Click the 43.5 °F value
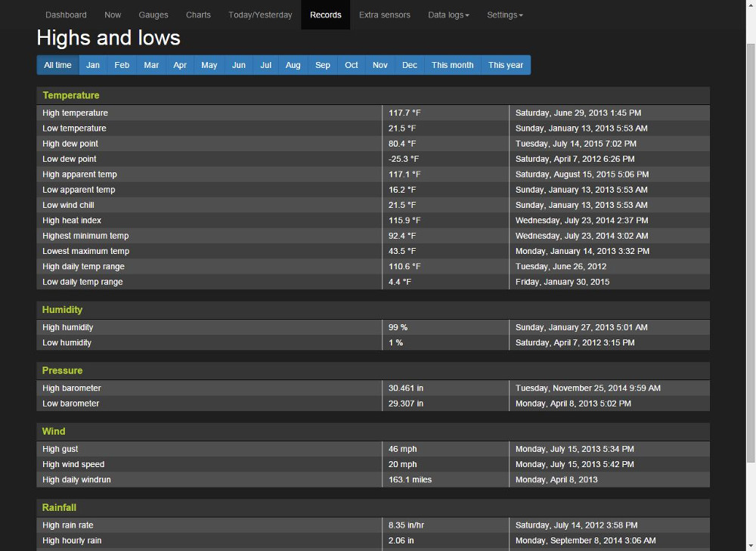The image size is (756, 551). tap(402, 251)
